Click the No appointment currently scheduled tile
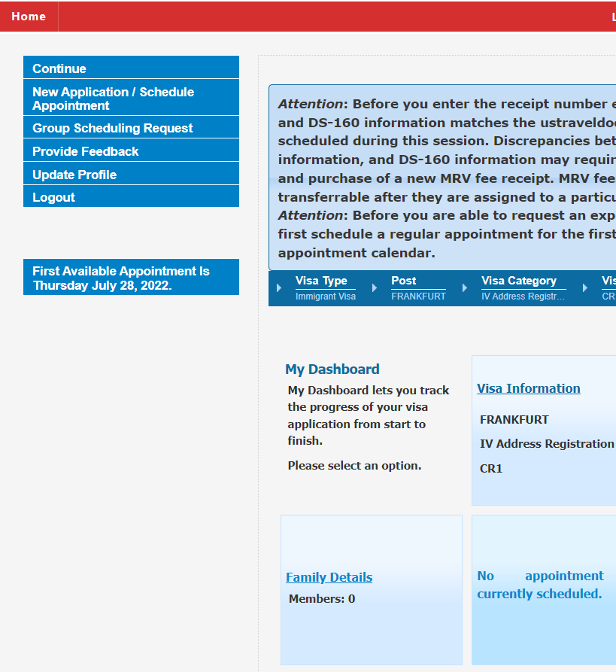The height and width of the screenshot is (672, 616). tap(544, 590)
